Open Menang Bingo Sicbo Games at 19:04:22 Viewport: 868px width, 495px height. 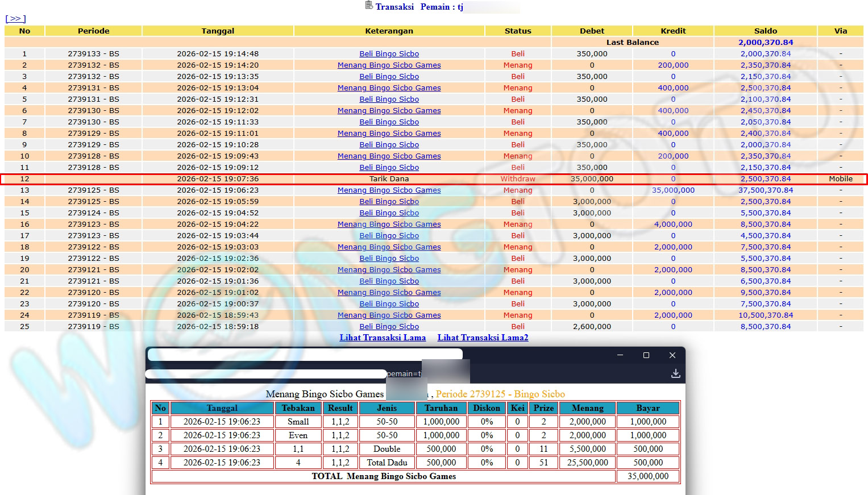click(389, 224)
